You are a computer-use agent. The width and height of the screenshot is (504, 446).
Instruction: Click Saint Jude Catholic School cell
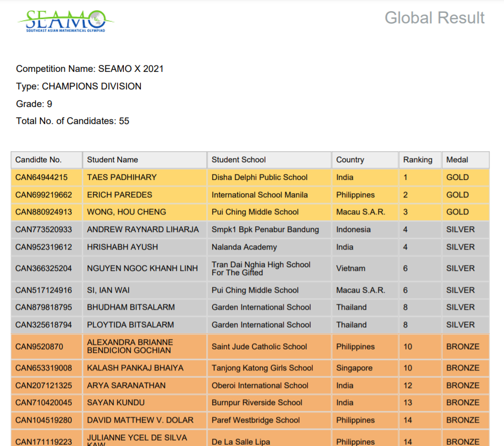pyautogui.click(x=259, y=346)
